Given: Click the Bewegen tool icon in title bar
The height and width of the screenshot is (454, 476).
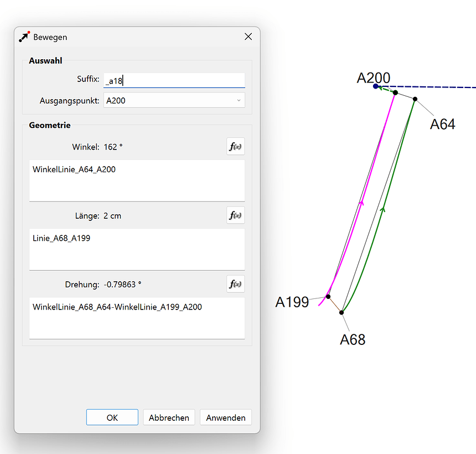Looking at the screenshot, I should 24,37.
